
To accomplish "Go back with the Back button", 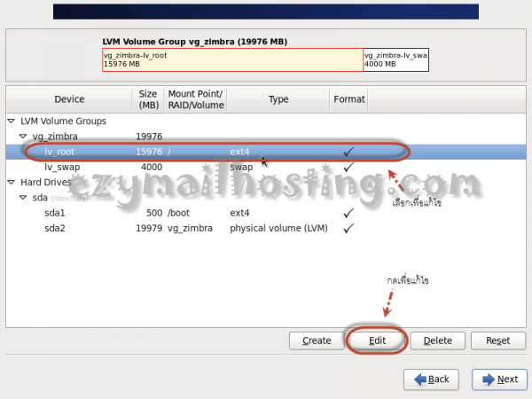I will 431,379.
